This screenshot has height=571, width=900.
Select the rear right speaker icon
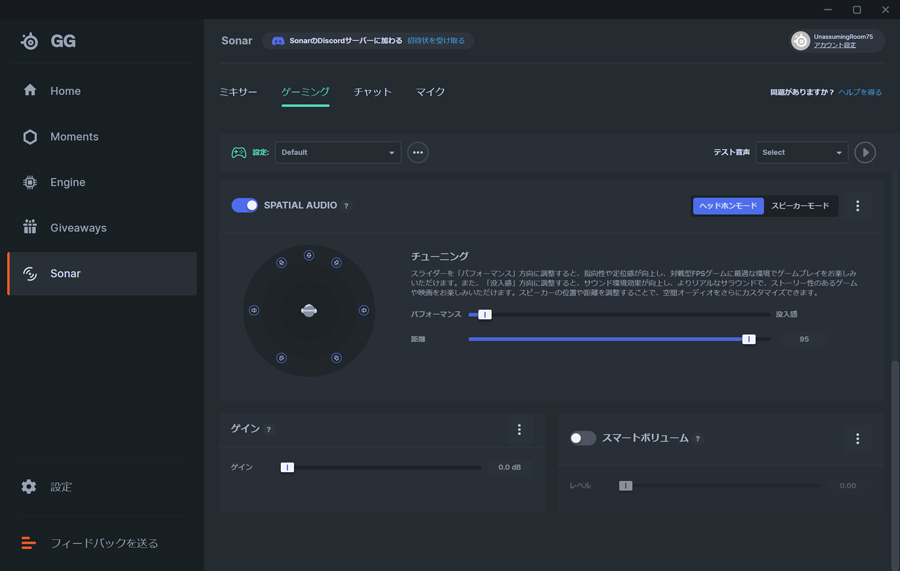point(336,358)
